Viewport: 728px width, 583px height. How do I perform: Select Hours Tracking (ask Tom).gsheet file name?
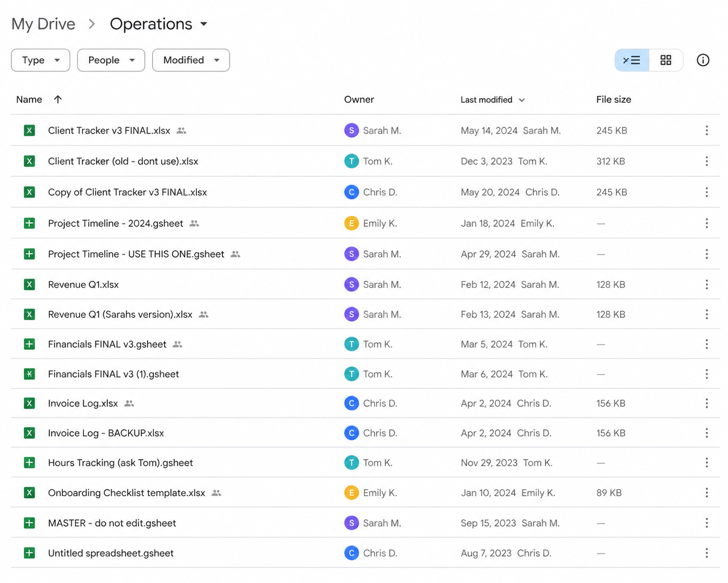(120, 462)
